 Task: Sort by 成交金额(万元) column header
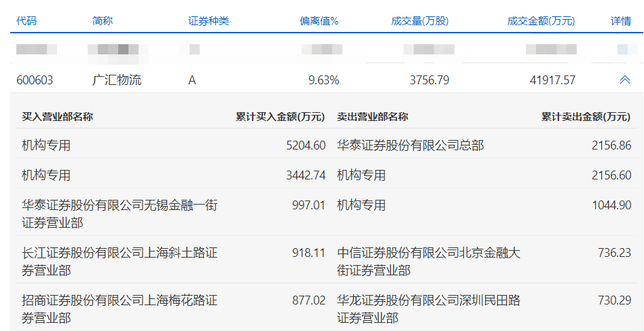tap(541, 21)
